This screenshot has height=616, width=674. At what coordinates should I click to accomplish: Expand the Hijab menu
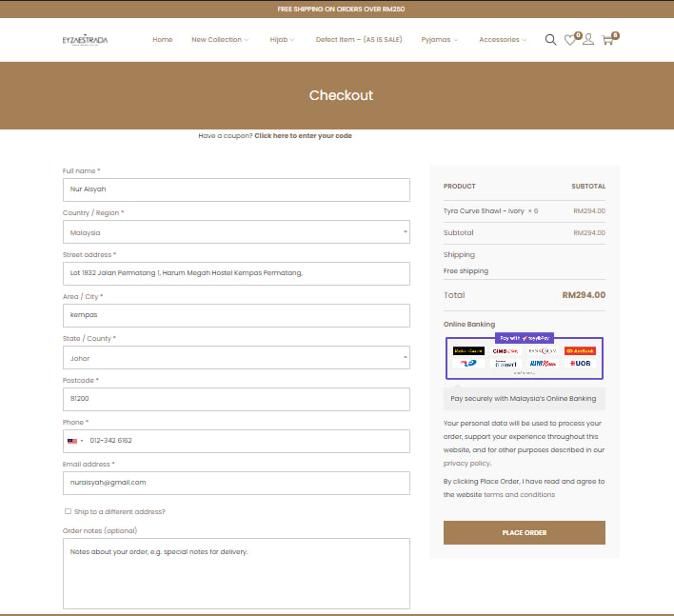click(282, 40)
